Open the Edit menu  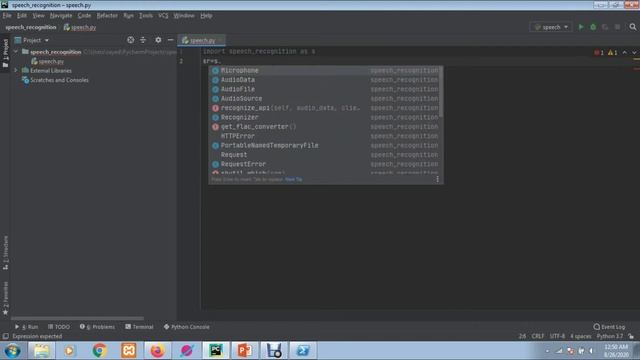(x=22, y=16)
